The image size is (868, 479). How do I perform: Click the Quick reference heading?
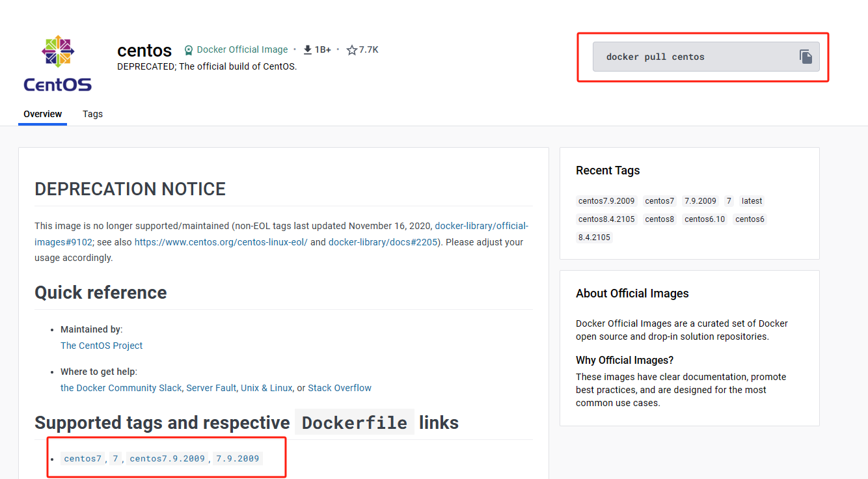tap(101, 293)
